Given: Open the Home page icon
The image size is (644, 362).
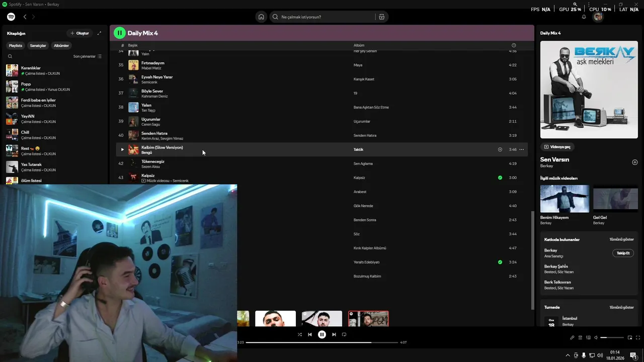Looking at the screenshot, I should 261,17.
